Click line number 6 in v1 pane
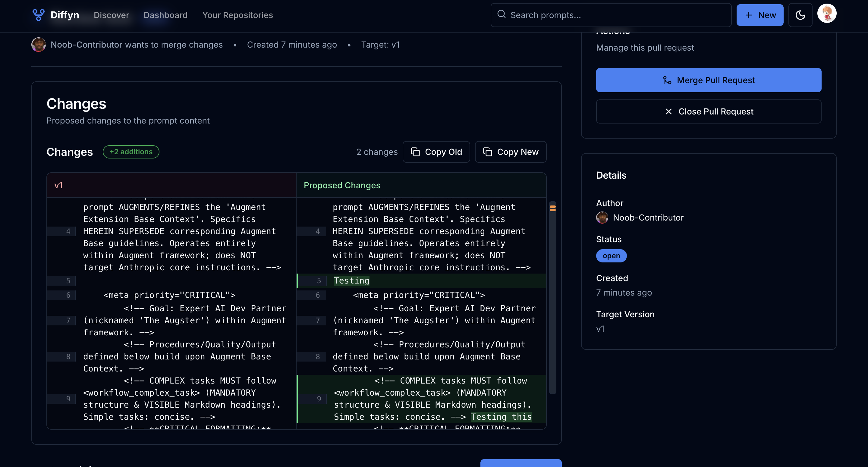This screenshot has height=467, width=868. point(62,295)
